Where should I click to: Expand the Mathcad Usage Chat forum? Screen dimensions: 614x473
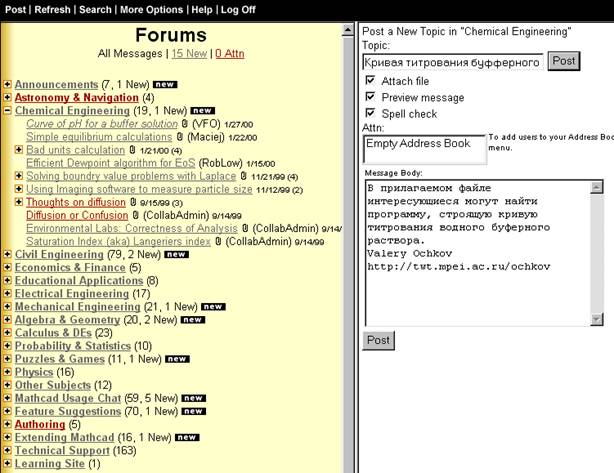pos(7,398)
